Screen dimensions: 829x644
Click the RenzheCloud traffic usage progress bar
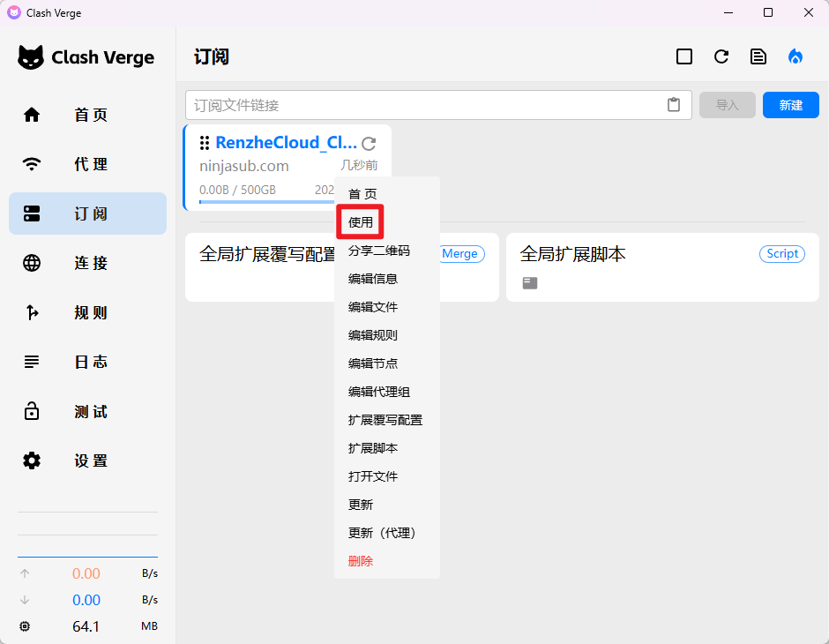[x=266, y=202]
